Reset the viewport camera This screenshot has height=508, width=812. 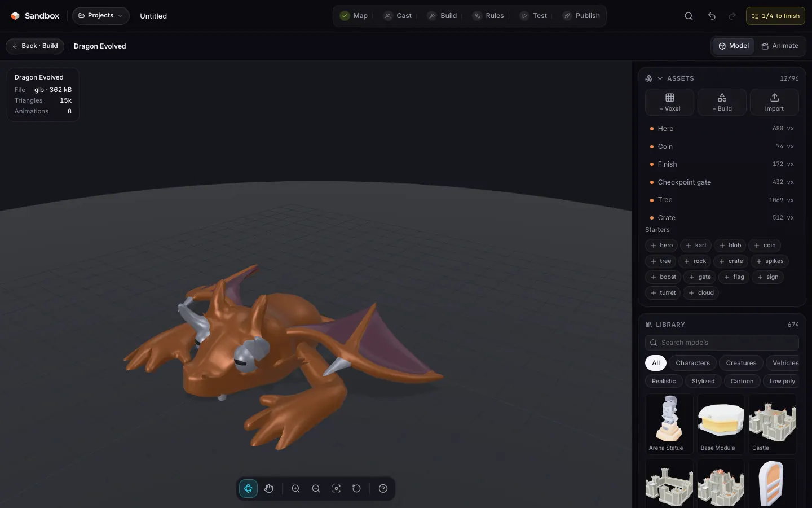(356, 489)
